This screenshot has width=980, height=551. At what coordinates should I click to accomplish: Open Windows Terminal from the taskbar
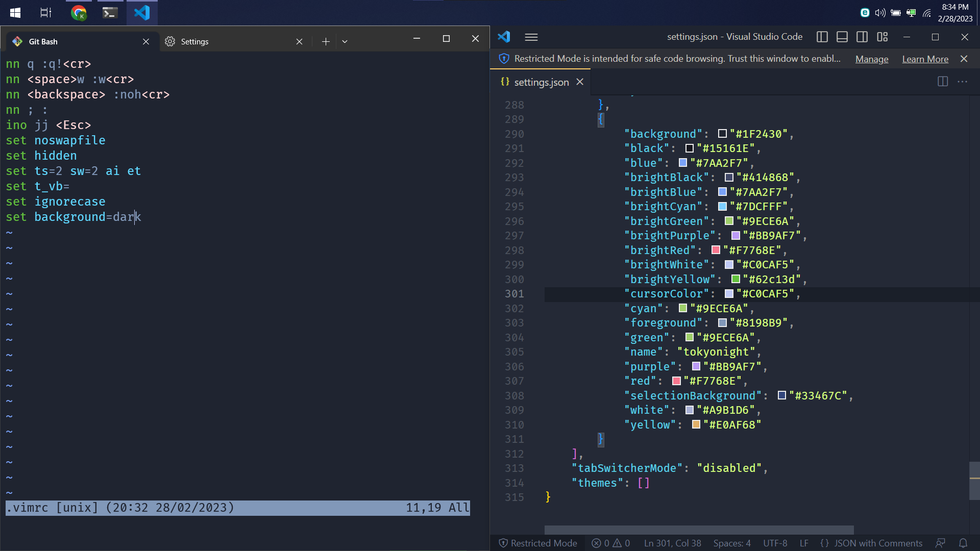click(110, 12)
